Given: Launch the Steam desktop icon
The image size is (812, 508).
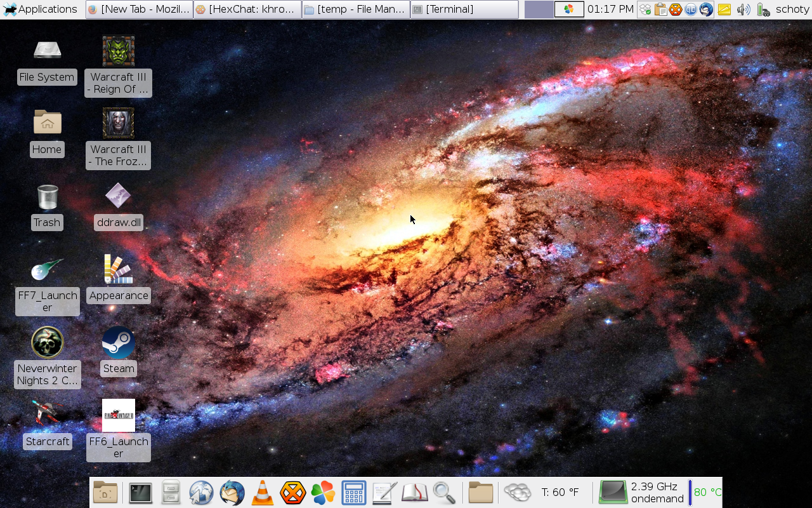Looking at the screenshot, I should [x=118, y=342].
